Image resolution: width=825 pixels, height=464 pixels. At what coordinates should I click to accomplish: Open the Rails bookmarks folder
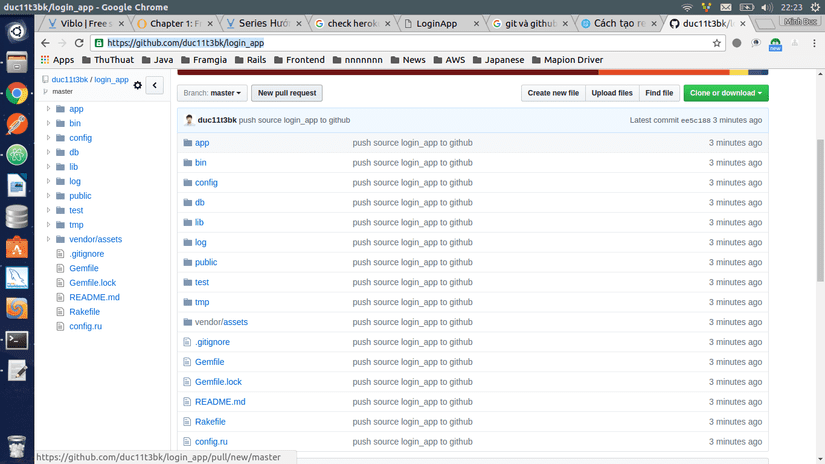pyautogui.click(x=250, y=60)
